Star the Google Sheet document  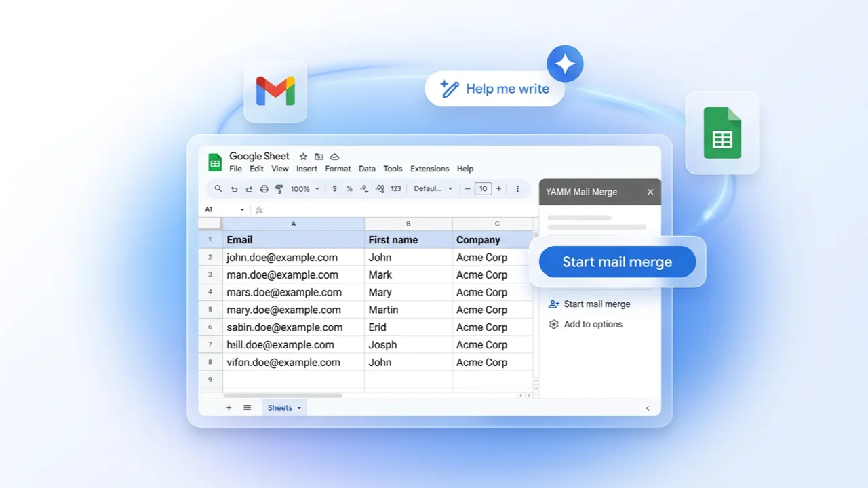[x=303, y=157]
